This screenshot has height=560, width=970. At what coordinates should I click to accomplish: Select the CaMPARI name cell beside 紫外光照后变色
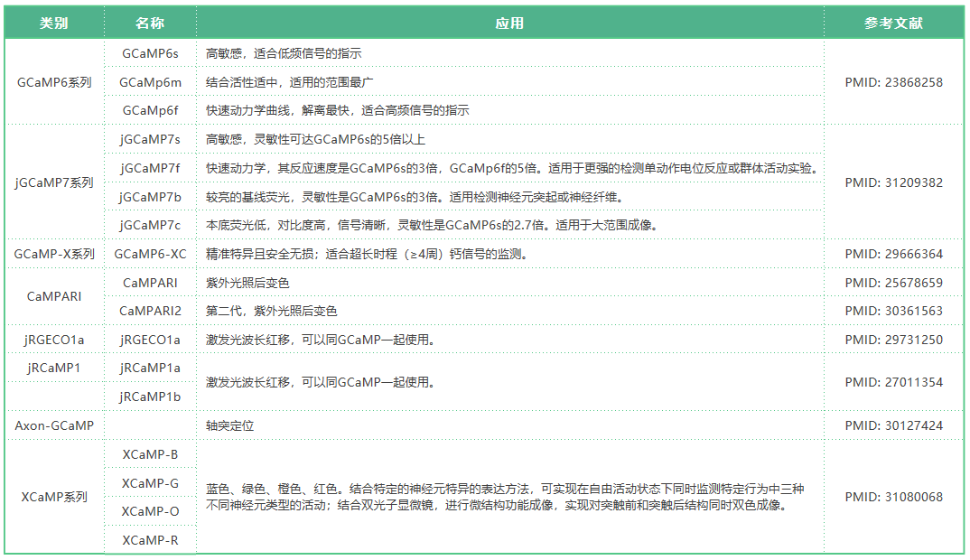(150, 283)
